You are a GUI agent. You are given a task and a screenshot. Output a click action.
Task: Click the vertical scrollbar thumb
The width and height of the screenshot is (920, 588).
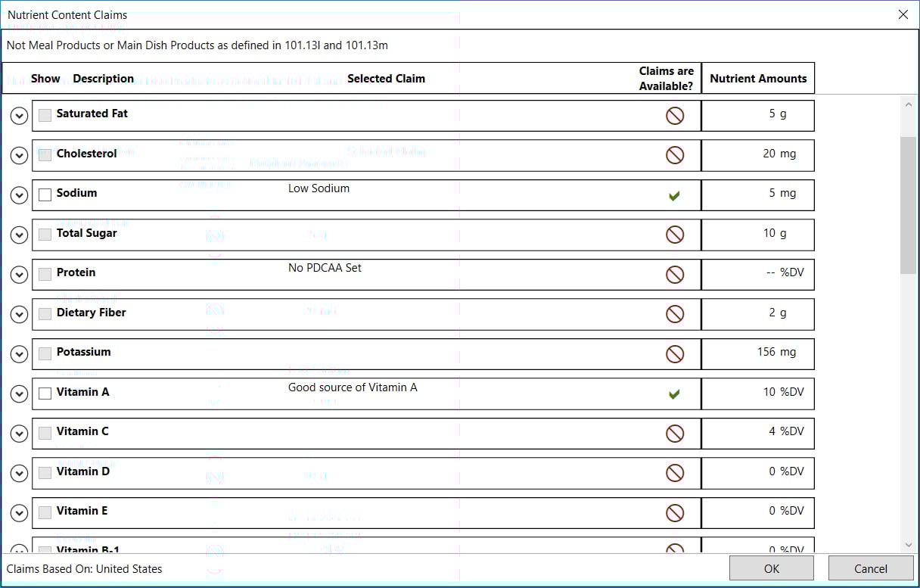908,204
